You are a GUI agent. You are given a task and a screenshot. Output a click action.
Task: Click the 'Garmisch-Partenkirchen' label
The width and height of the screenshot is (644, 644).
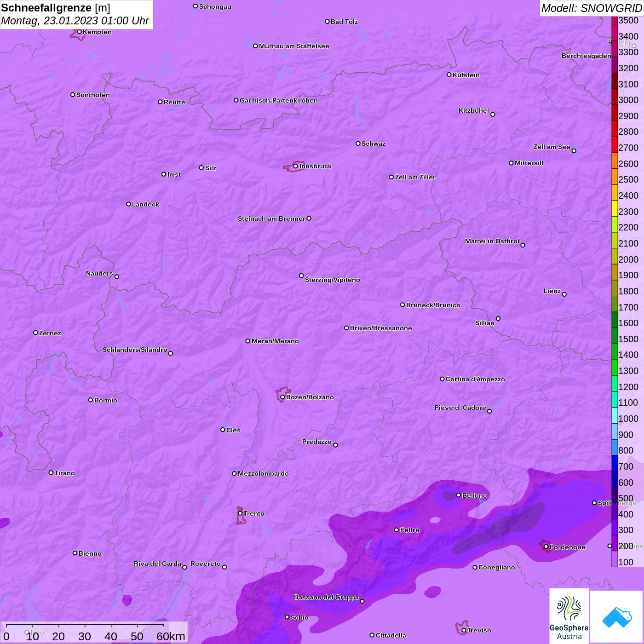[x=279, y=100]
